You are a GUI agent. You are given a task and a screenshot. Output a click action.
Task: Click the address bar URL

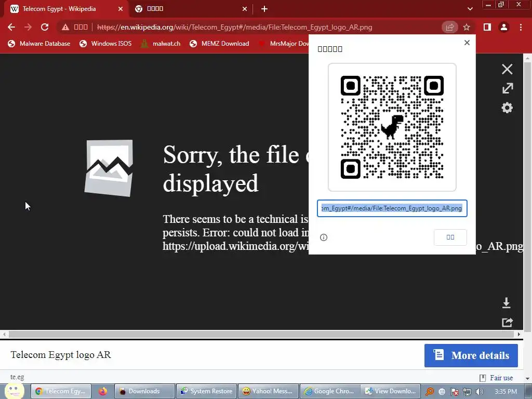(x=234, y=27)
